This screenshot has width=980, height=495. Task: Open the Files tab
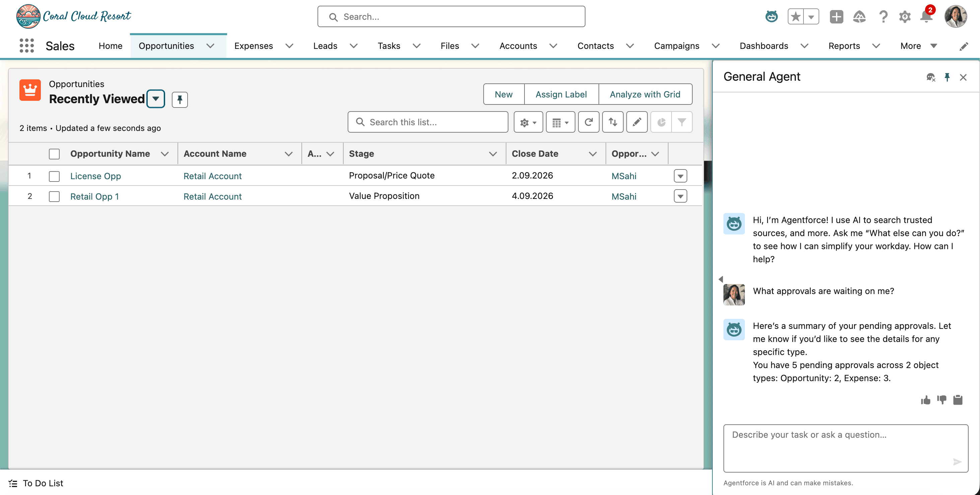tap(450, 46)
